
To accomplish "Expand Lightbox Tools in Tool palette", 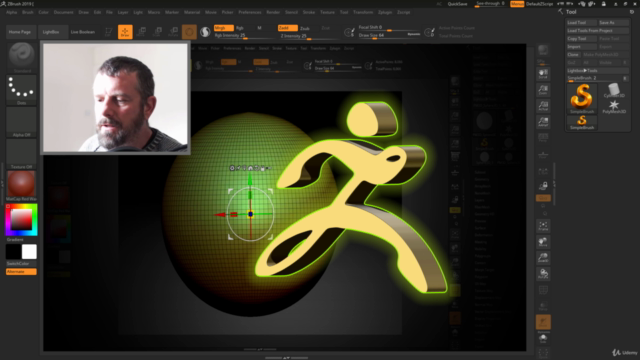I will pyautogui.click(x=598, y=71).
